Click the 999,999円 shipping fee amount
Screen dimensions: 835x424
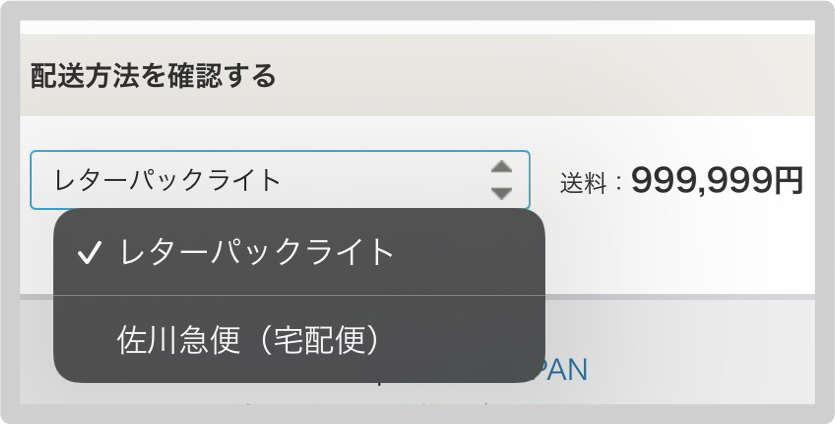coord(717,181)
